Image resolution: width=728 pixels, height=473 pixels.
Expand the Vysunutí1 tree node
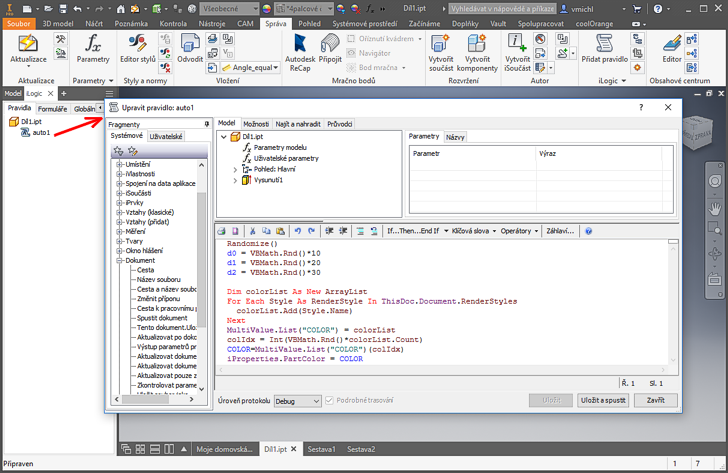pos(236,181)
